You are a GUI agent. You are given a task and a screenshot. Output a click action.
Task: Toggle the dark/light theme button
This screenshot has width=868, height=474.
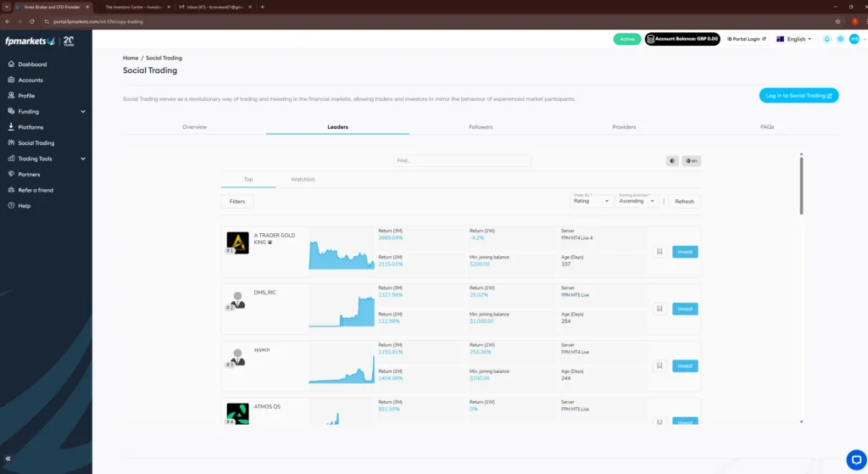(x=673, y=160)
